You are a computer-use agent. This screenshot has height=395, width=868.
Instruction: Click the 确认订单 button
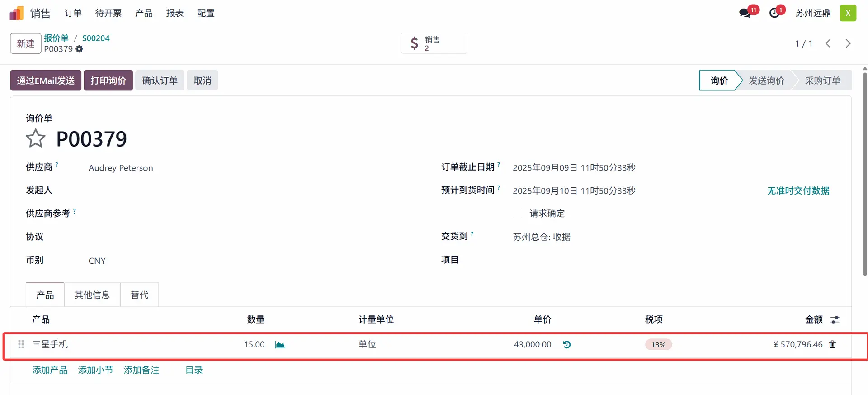160,81
